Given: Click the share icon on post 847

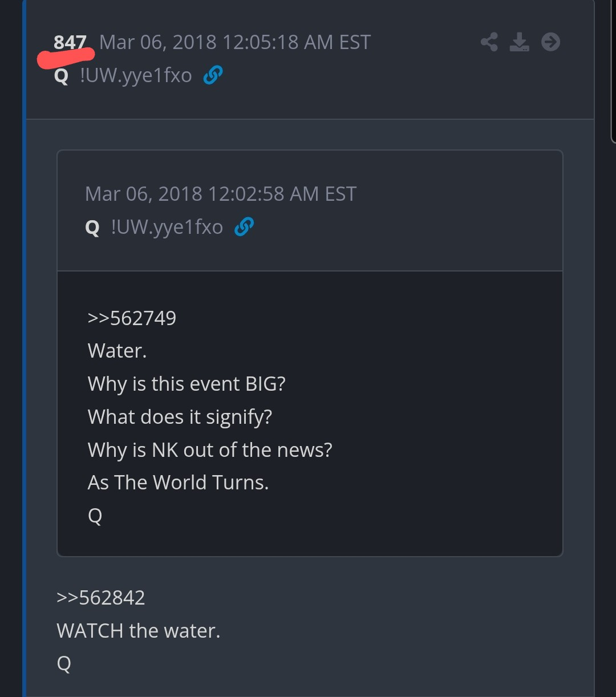Looking at the screenshot, I should (489, 42).
